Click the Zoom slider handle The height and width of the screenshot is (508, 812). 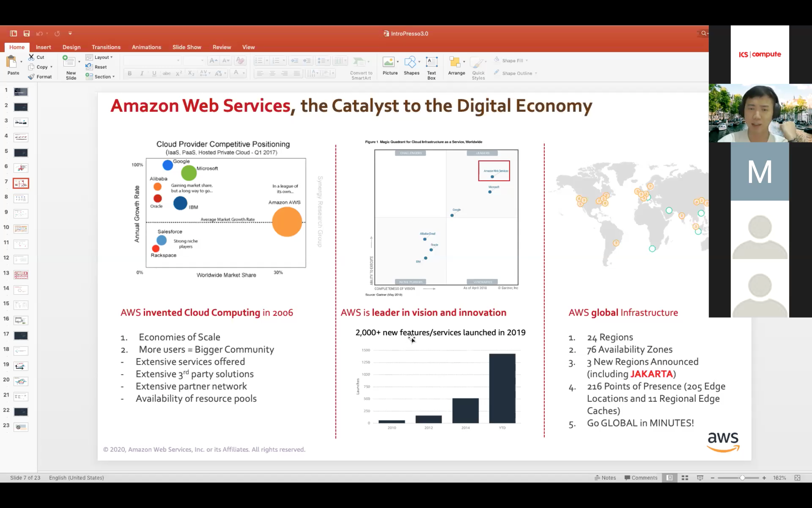(x=742, y=478)
